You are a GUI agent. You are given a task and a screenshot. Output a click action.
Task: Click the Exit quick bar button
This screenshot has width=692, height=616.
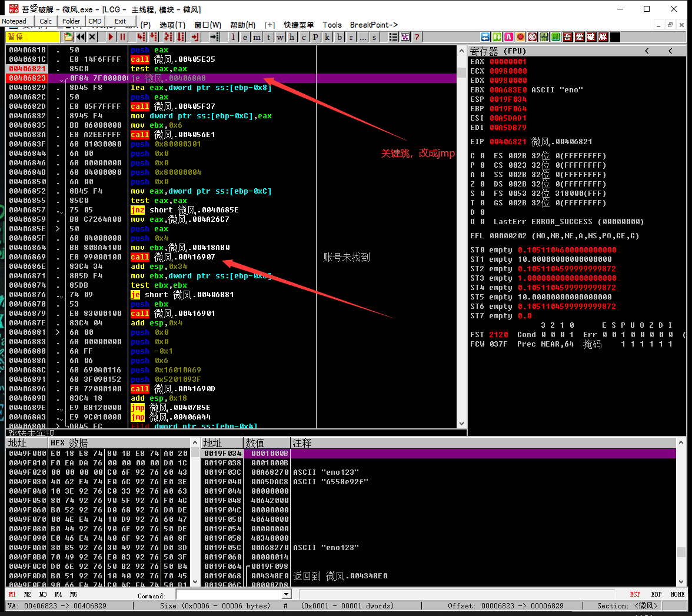click(x=120, y=21)
